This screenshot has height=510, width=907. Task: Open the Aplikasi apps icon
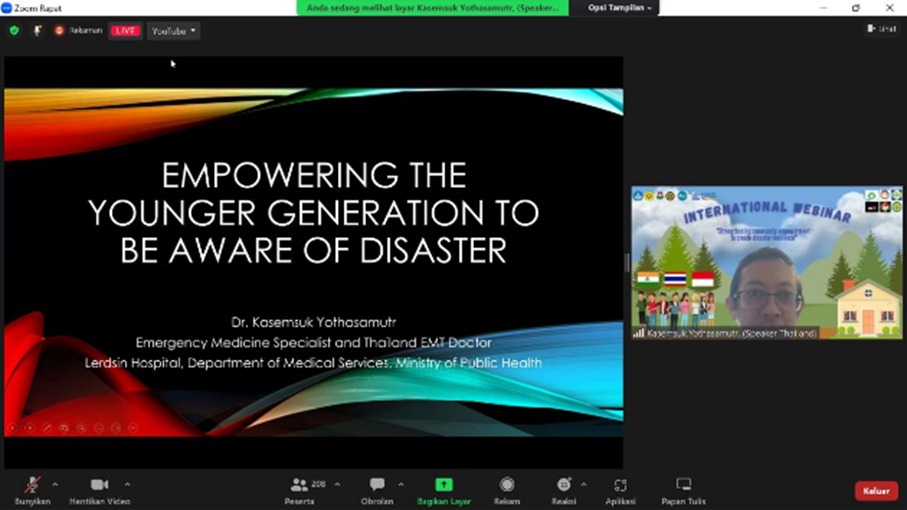point(620,485)
